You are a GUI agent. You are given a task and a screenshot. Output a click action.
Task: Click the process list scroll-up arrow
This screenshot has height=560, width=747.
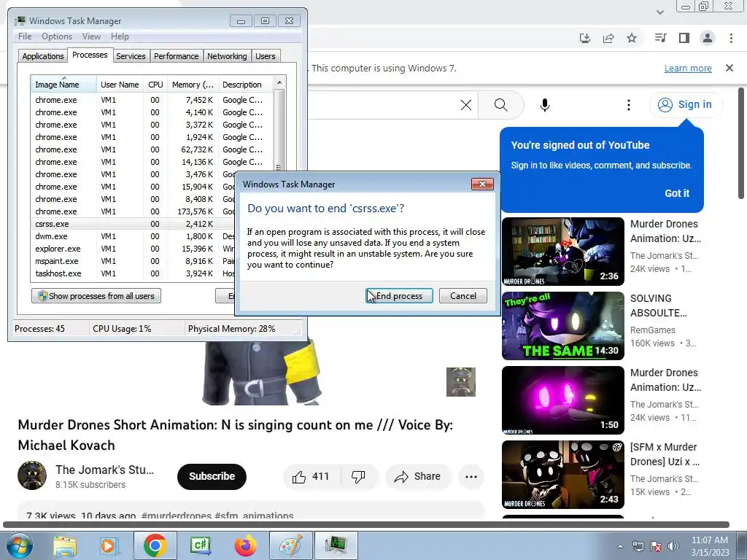coord(279,82)
